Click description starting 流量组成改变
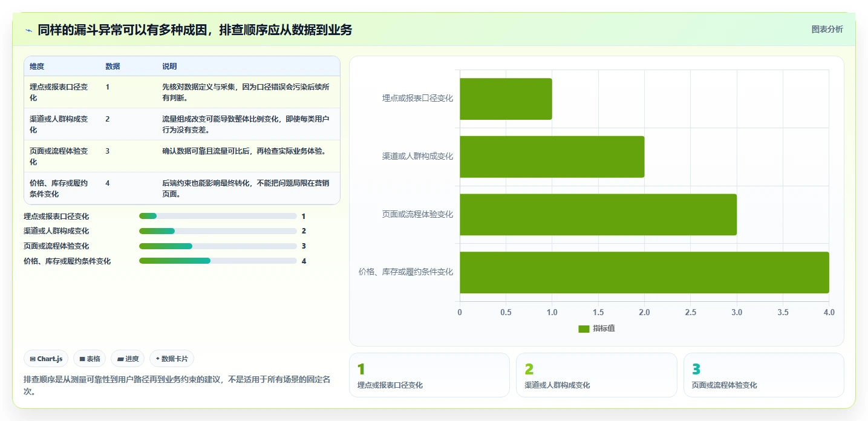 point(246,124)
